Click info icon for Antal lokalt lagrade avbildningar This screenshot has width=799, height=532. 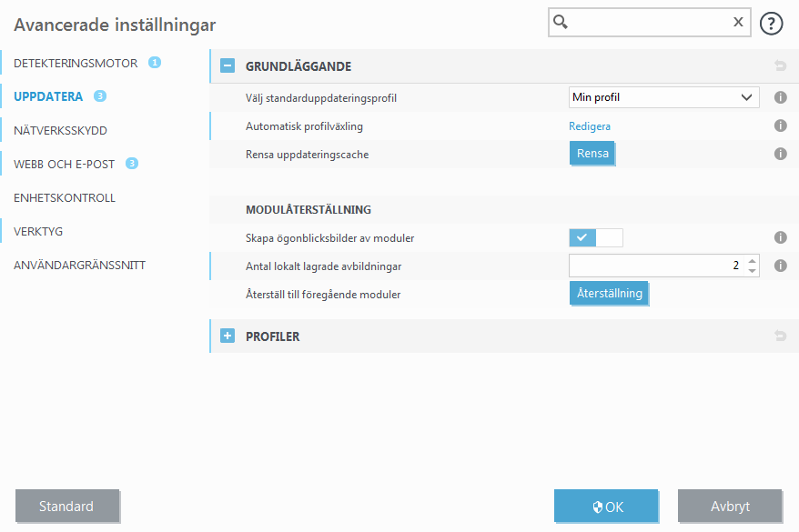tap(780, 266)
